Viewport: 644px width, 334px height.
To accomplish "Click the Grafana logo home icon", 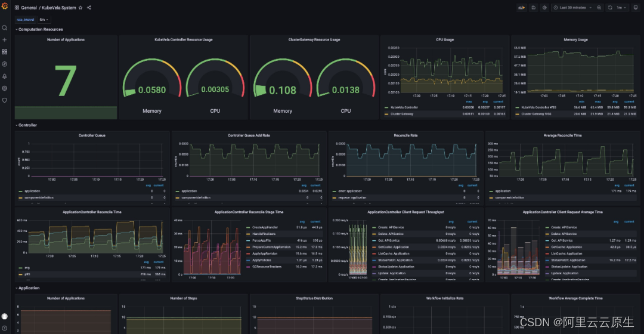I will 5,6.
